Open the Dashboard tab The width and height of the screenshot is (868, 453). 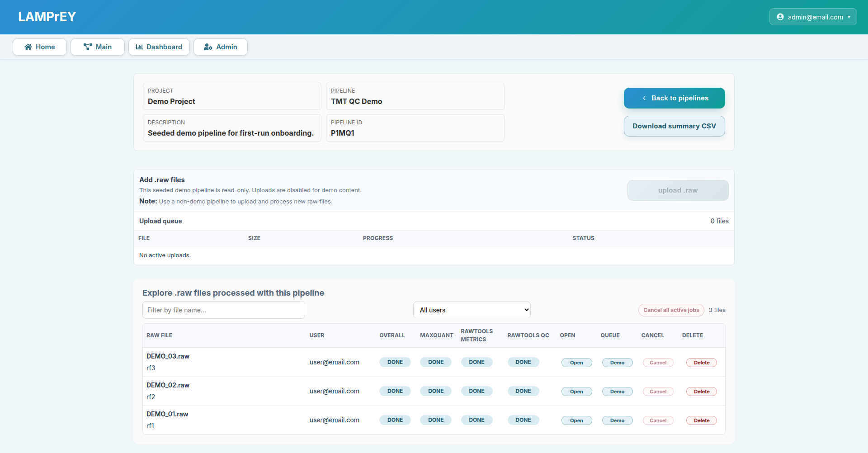coord(159,47)
